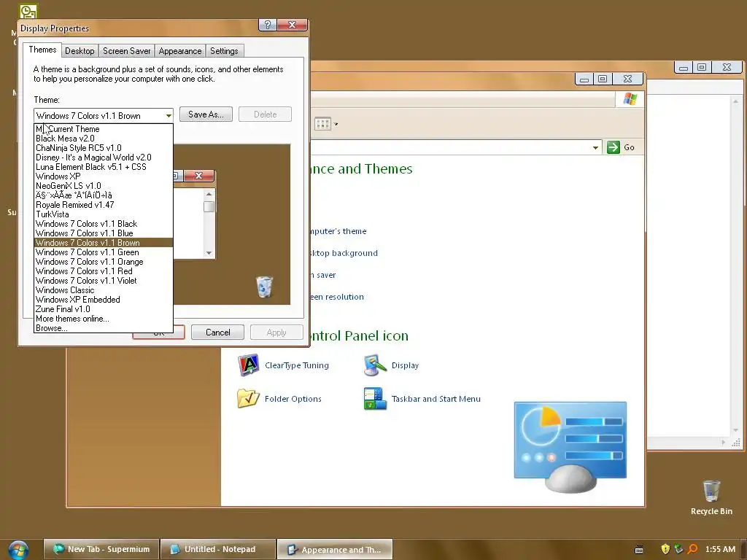The height and width of the screenshot is (560, 747).
Task: Click the Safely Remove Hardware tray icon
Action: pyautogui.click(x=678, y=549)
